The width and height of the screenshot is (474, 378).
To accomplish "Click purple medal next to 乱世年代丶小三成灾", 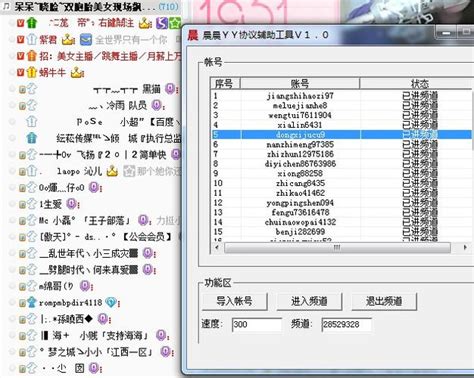I will click(148, 253).
